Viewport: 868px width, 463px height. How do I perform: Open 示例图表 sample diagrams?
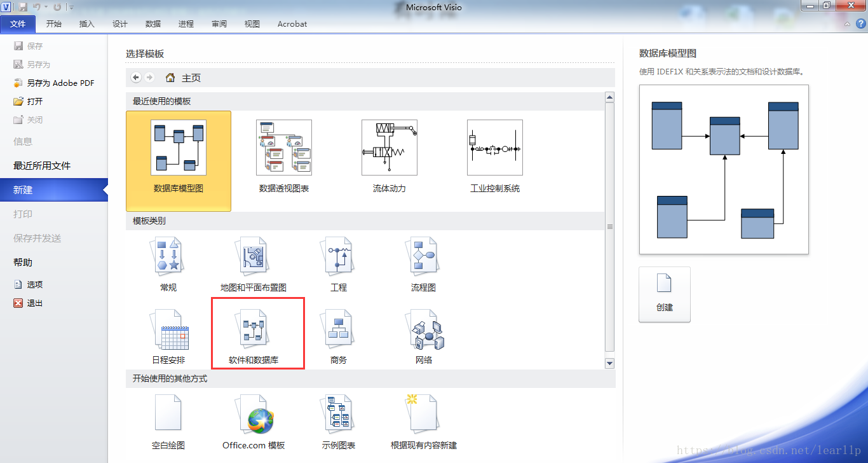pyautogui.click(x=339, y=422)
